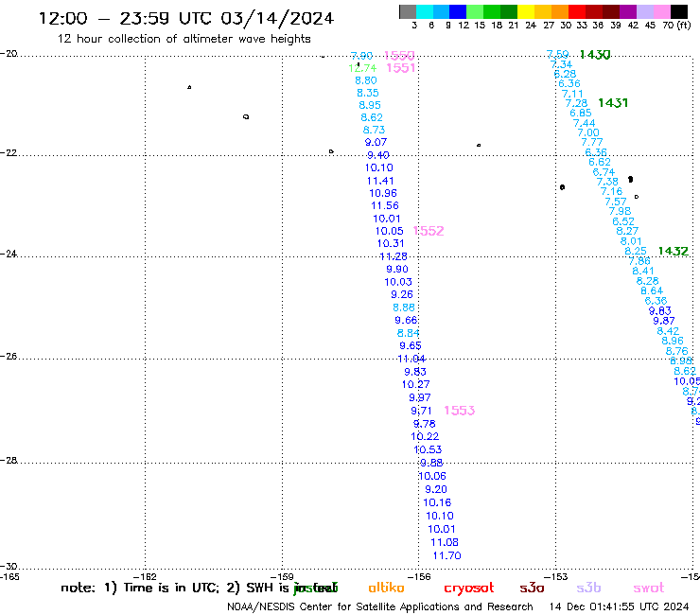Click the swot pass label 1551
The image size is (700, 615).
click(x=401, y=68)
